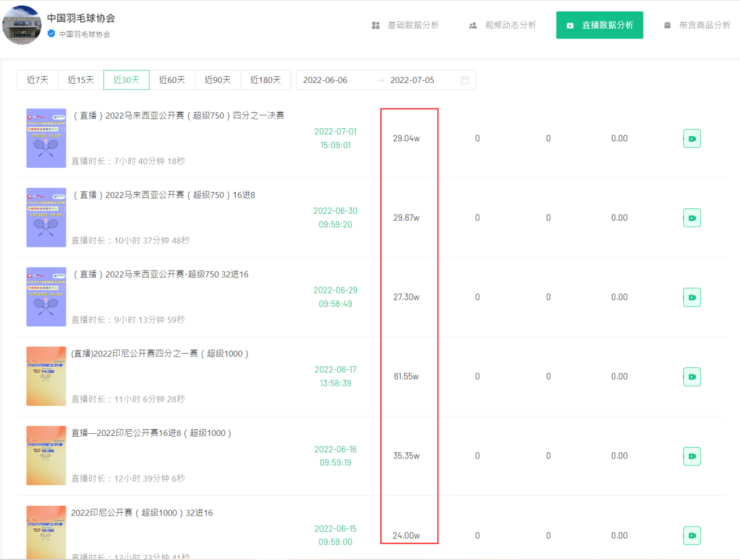Click the 中国羽毛球协会 profile avatar

[x=22, y=25]
